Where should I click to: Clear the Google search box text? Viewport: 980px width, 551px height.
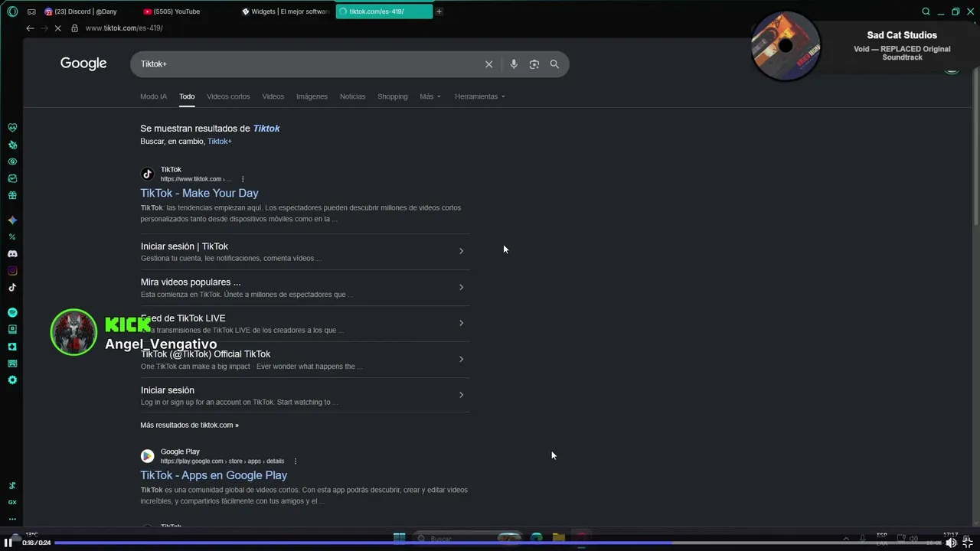[489, 64]
